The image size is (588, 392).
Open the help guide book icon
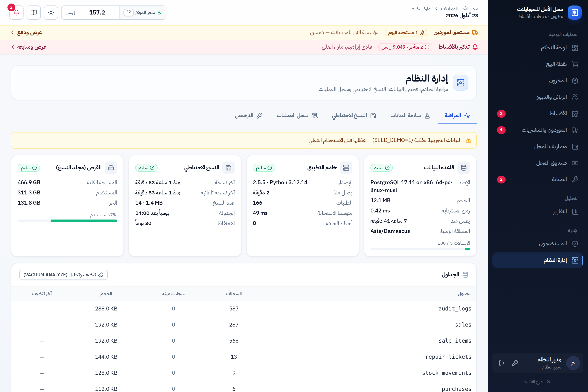pos(34,13)
